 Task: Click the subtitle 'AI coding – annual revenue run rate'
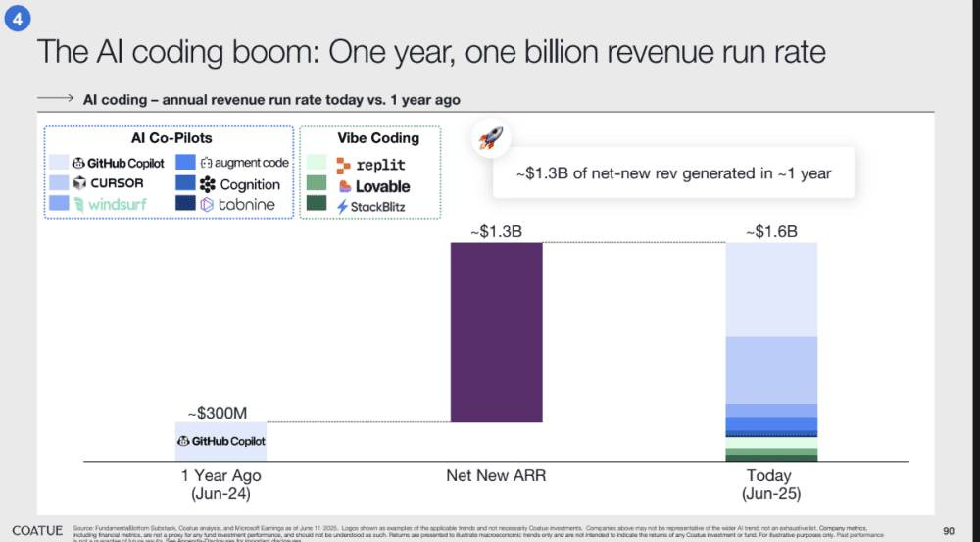tap(271, 100)
